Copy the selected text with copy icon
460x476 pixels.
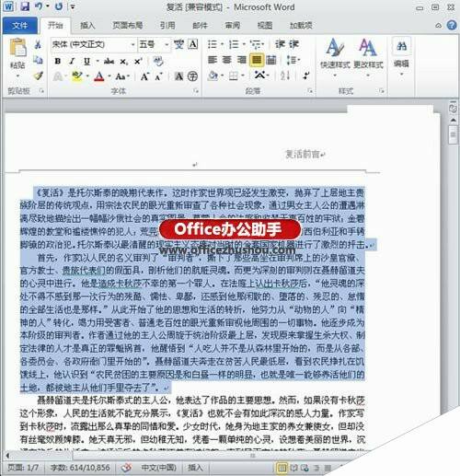tap(38, 60)
